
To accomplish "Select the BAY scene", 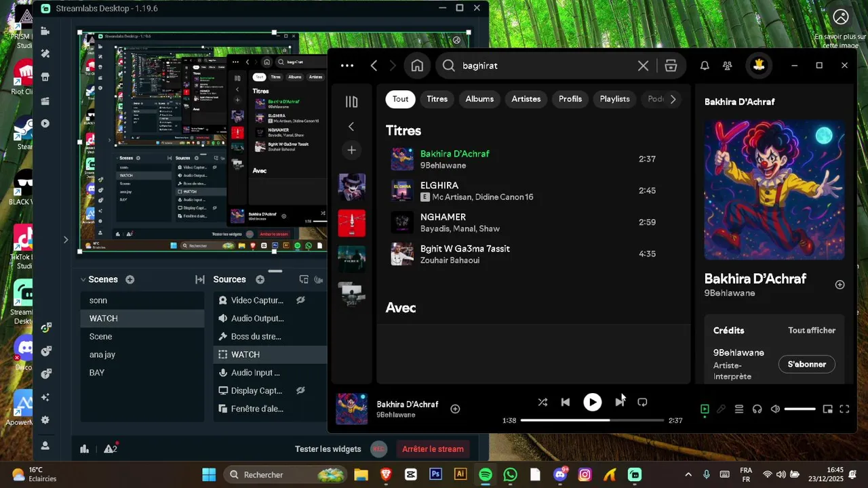I will (x=142, y=373).
